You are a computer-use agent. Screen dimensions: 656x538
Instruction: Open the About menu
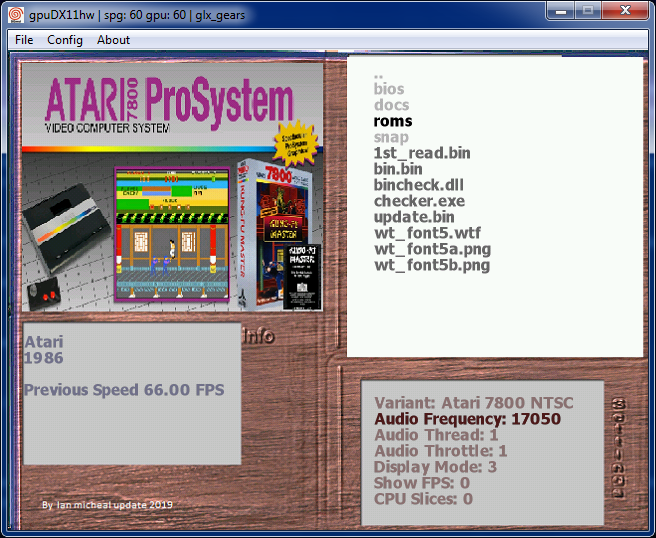point(113,40)
